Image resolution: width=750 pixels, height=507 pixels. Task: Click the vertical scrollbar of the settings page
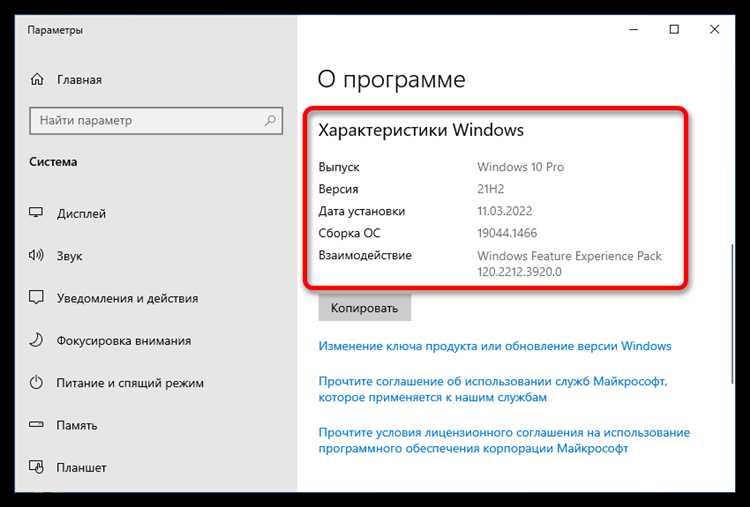click(x=732, y=313)
